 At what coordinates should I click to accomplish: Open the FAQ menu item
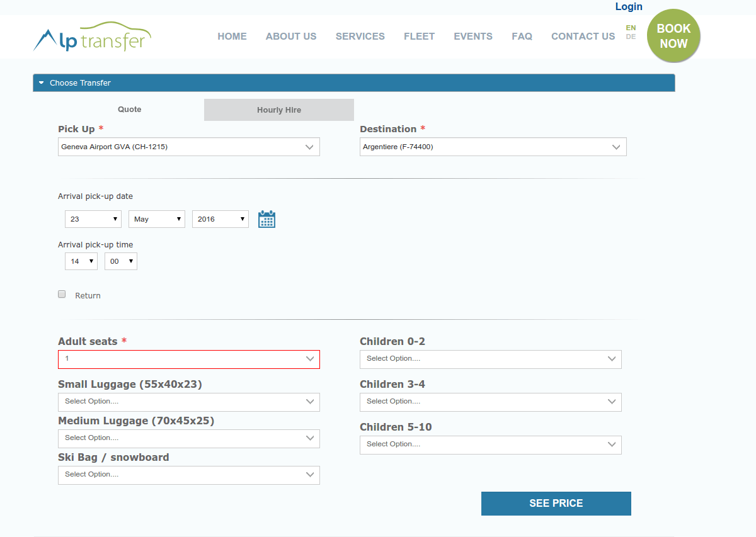pos(522,37)
